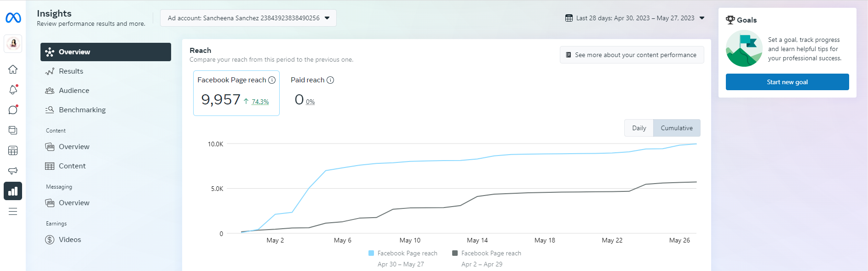
Task: Open notifications bell icon
Action: 13,90
